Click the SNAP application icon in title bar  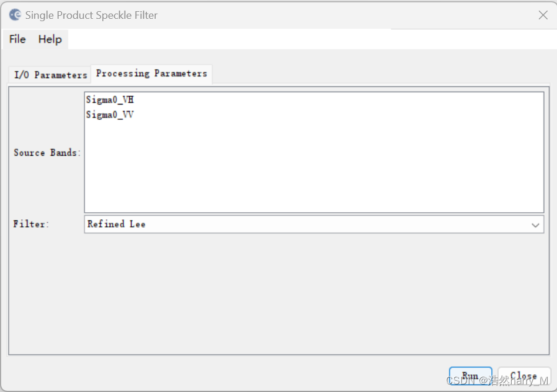[15, 15]
